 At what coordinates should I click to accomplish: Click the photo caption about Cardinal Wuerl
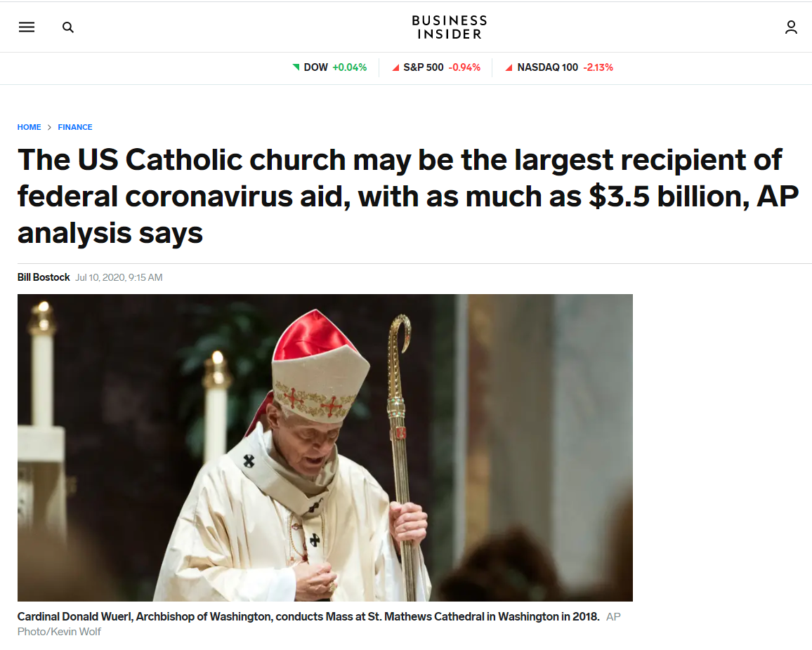[308, 617]
